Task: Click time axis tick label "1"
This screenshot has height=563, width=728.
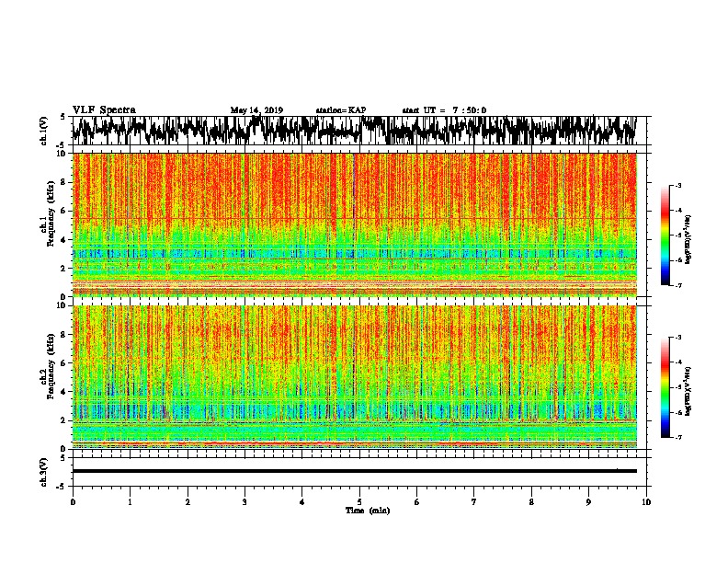Action: tap(130, 502)
